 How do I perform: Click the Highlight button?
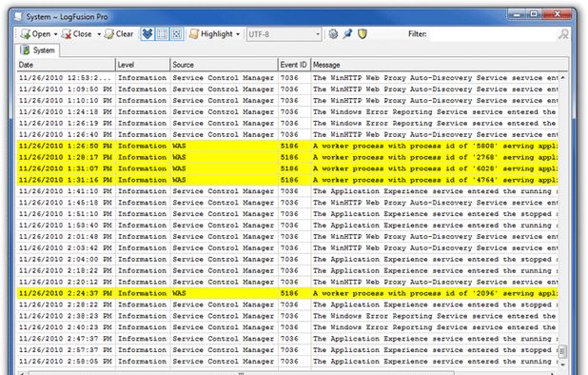point(211,34)
